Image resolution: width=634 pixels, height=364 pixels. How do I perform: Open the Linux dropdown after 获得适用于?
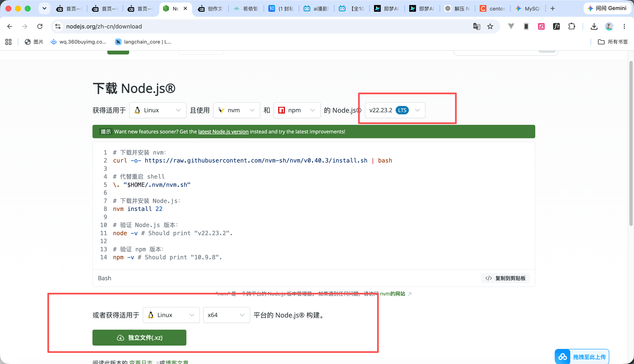point(158,110)
